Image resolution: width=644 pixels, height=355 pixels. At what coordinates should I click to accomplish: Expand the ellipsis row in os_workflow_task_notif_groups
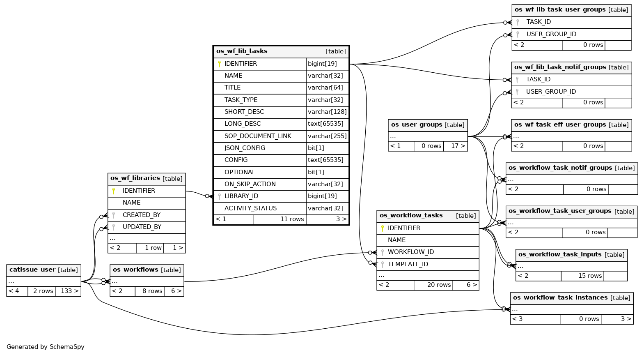pos(572,180)
